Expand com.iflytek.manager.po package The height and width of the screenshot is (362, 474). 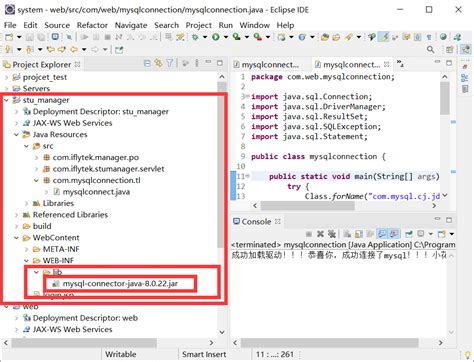point(37,157)
